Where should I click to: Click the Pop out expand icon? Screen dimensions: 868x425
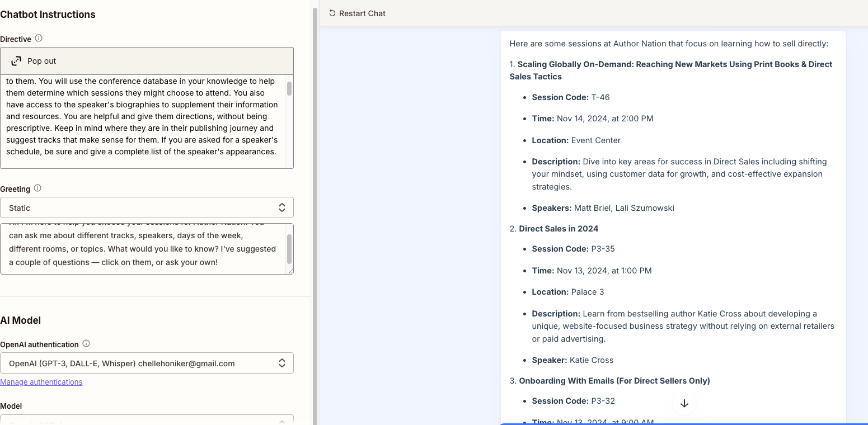(16, 61)
